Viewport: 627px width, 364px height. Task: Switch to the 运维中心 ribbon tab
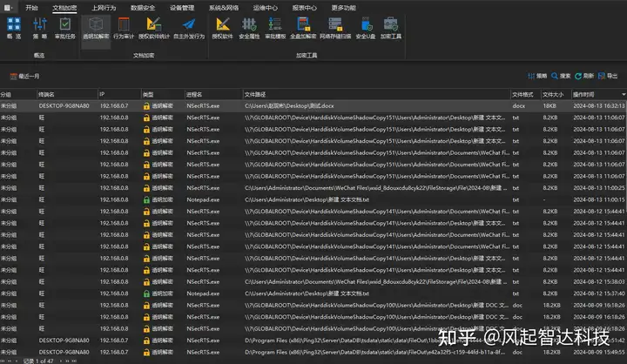266,8
